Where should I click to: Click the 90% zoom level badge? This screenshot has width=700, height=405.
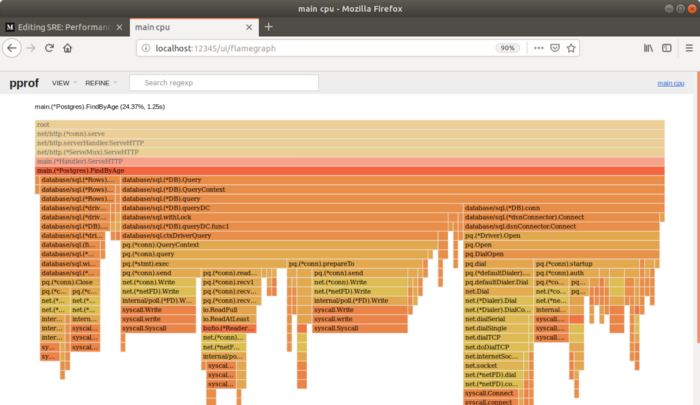508,48
